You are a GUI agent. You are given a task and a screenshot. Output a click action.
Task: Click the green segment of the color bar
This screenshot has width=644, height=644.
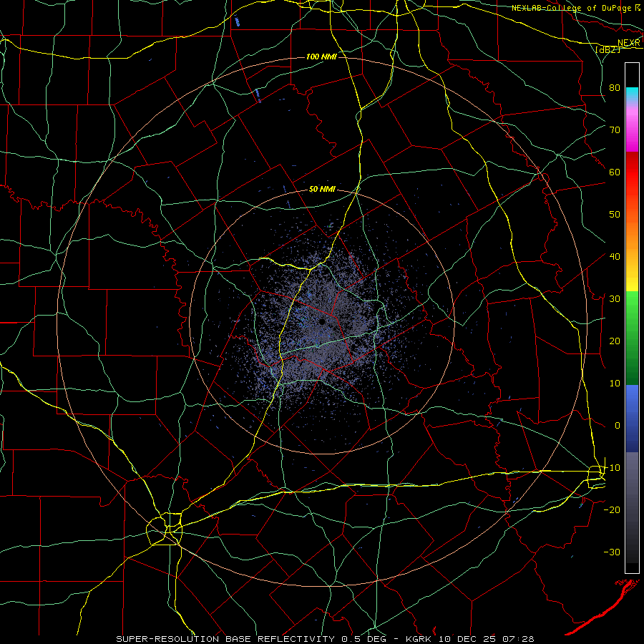[x=632, y=338]
